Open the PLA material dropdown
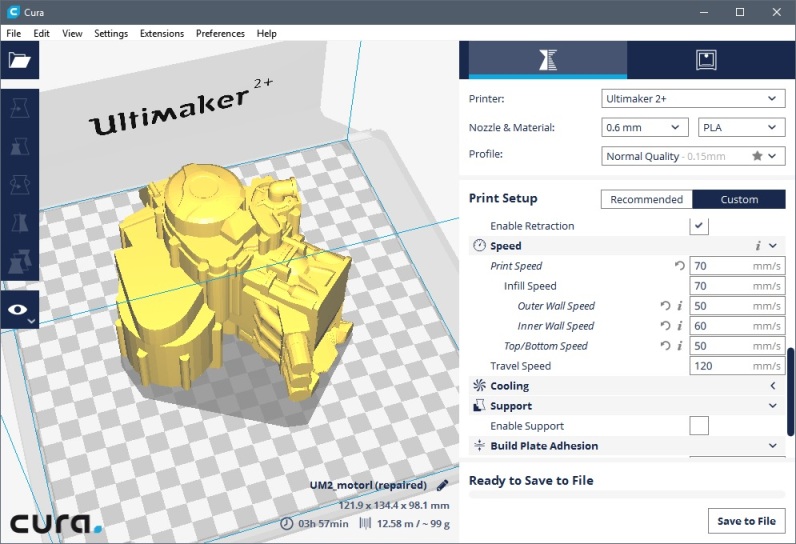 pos(741,128)
